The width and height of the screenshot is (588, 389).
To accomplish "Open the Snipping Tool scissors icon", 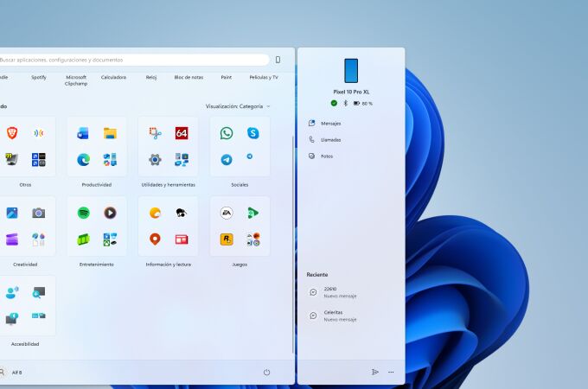I will pyautogui.click(x=155, y=133).
